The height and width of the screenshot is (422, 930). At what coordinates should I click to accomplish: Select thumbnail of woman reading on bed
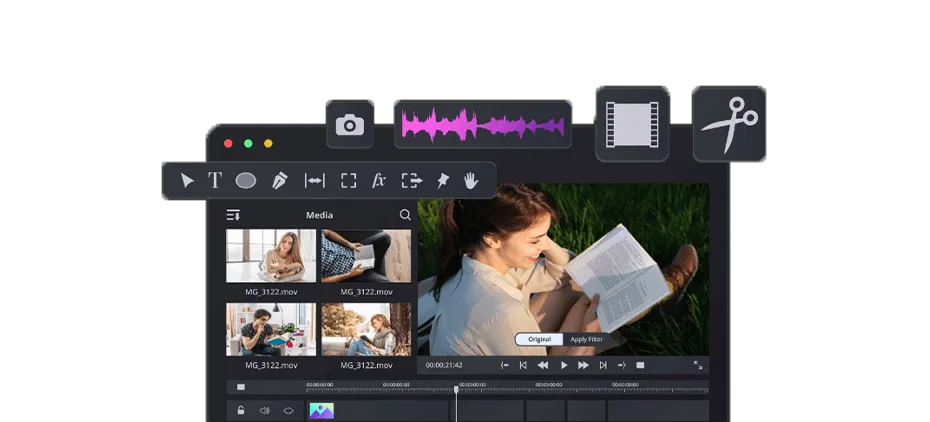tap(271, 255)
